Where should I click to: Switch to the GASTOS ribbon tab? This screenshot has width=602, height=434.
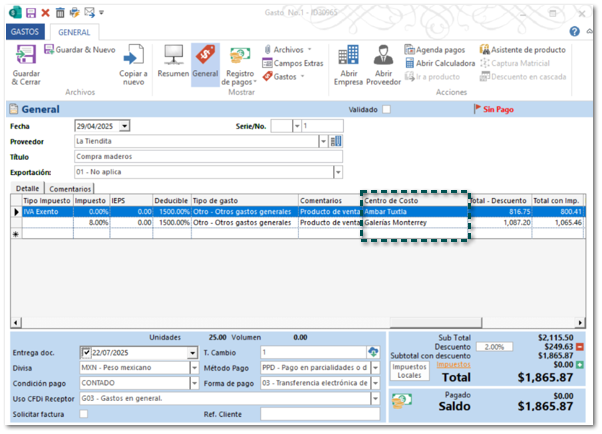[x=23, y=32]
